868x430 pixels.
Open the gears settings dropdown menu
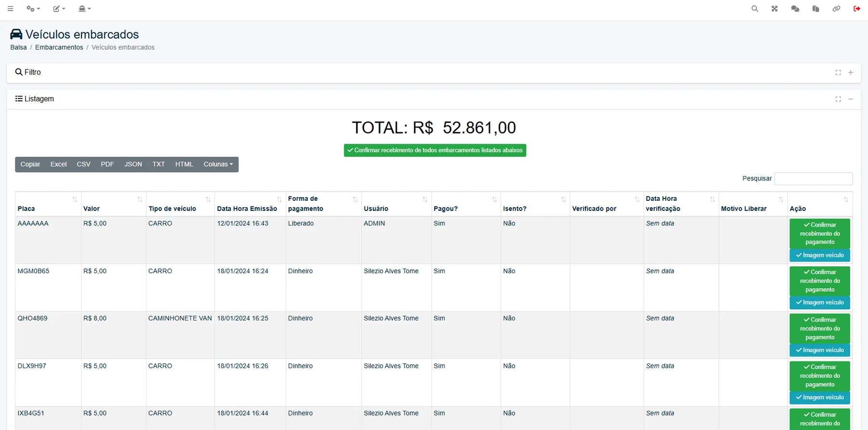[33, 9]
